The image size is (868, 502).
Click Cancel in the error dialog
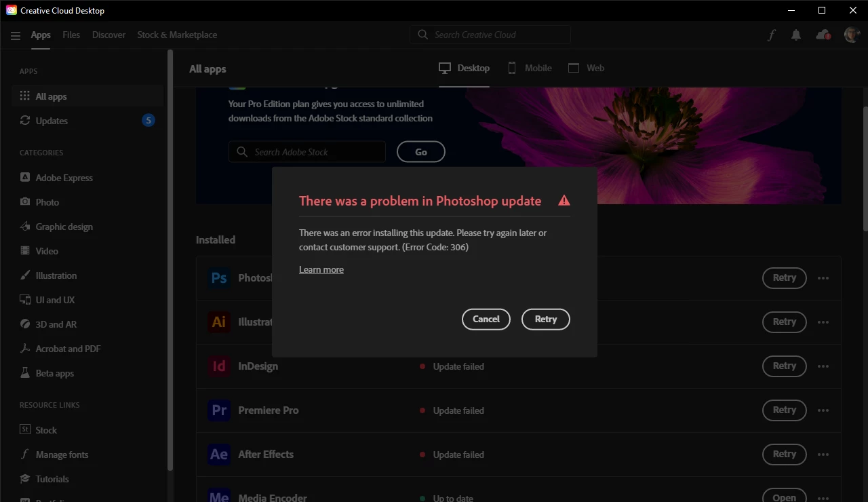[x=486, y=319]
